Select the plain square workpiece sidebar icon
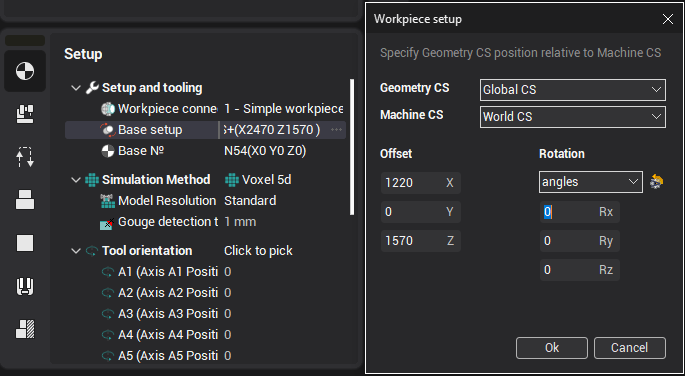The width and height of the screenshot is (685, 376). 25,243
